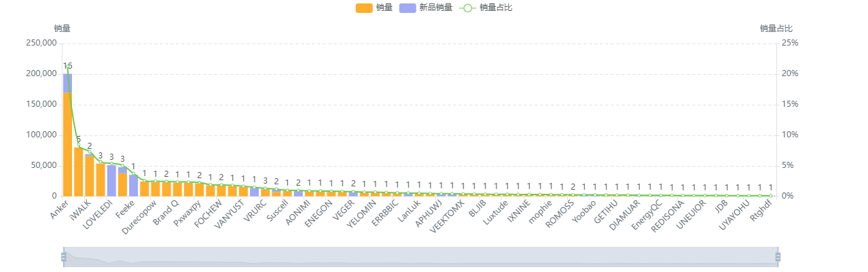Click the mophie x-axis label

(x=541, y=213)
